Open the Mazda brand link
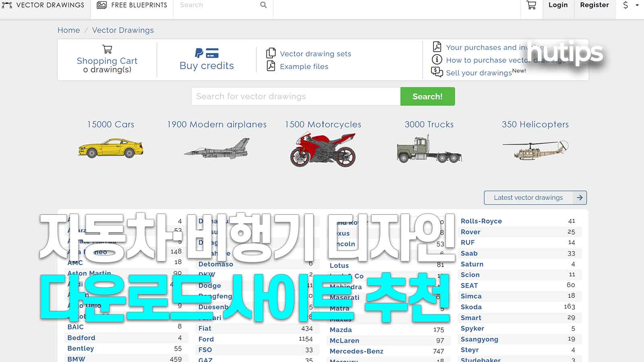 coord(341,330)
